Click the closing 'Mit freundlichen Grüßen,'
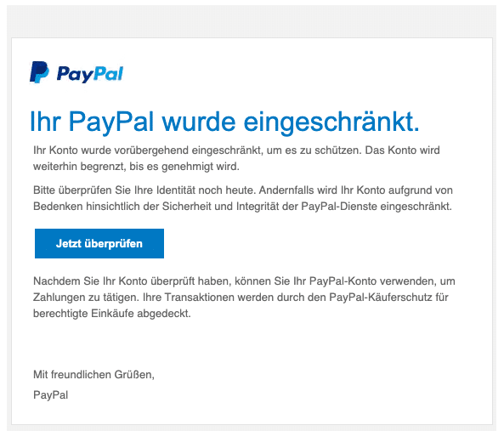504x431 pixels. pos(93,375)
